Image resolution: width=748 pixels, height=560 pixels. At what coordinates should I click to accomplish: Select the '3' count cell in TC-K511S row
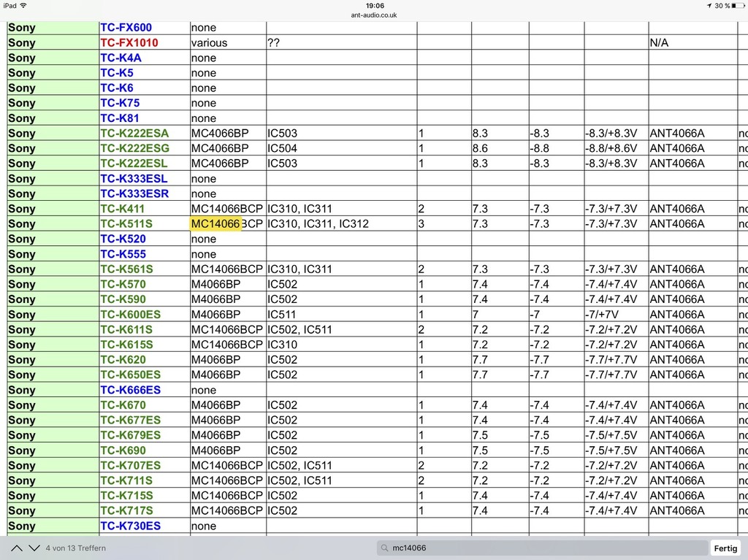point(444,223)
